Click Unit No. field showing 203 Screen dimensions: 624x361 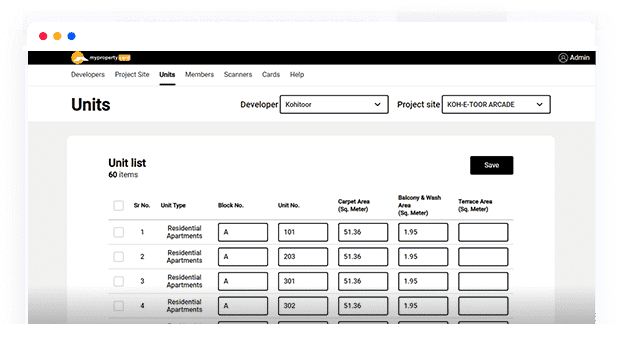303,257
